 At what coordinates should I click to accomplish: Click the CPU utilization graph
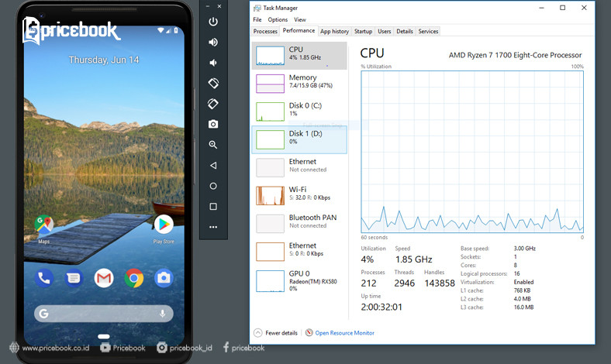point(472,152)
